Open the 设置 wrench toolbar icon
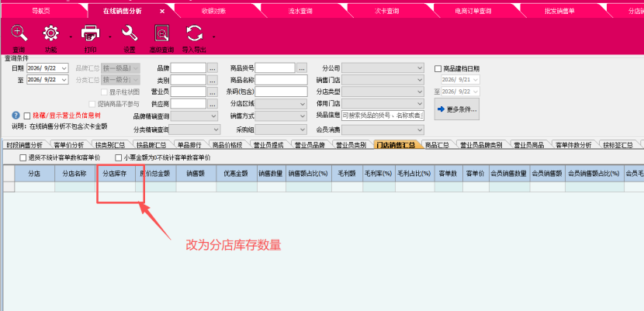This screenshot has width=644, height=311. [130, 33]
